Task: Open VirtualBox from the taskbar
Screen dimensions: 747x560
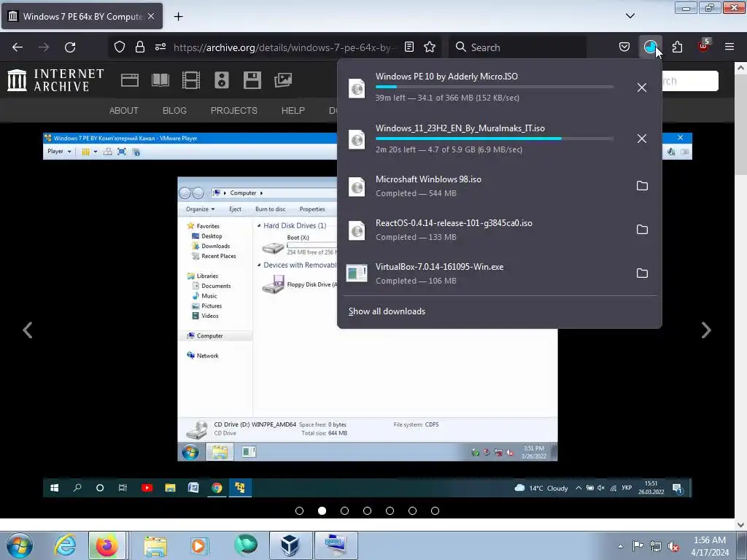Action: click(x=290, y=545)
